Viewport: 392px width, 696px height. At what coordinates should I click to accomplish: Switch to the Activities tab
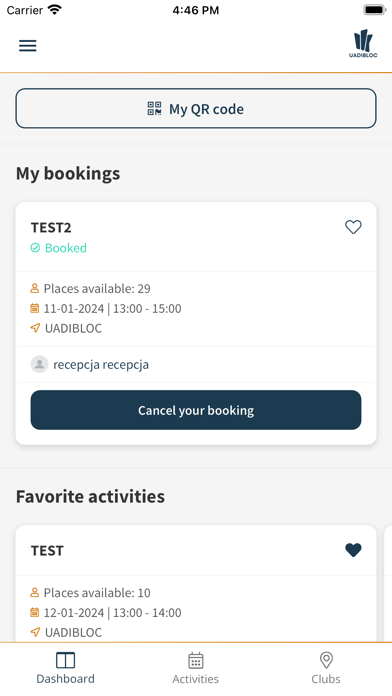[x=195, y=668]
